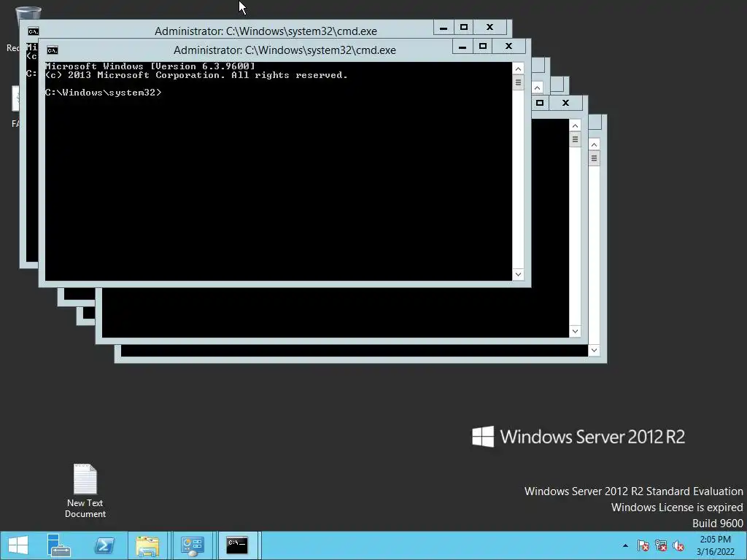The height and width of the screenshot is (560, 747).
Task: Close the frontmost cmd.exe window
Action: click(508, 46)
